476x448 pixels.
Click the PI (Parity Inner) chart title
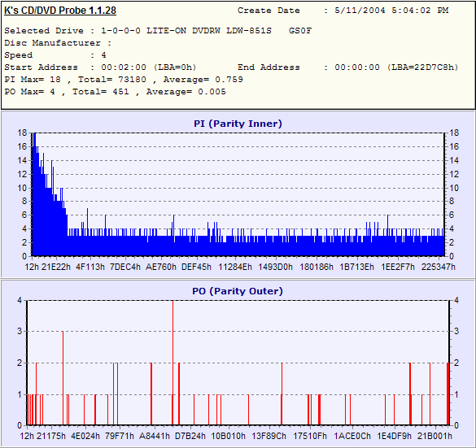pyautogui.click(x=238, y=124)
